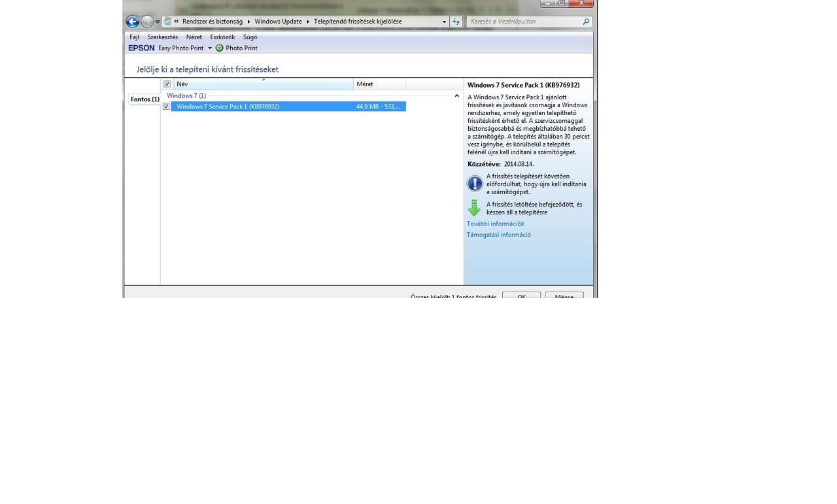837x504 pixels.
Task: Click the Windows 7 (1) group header
Action: [186, 95]
